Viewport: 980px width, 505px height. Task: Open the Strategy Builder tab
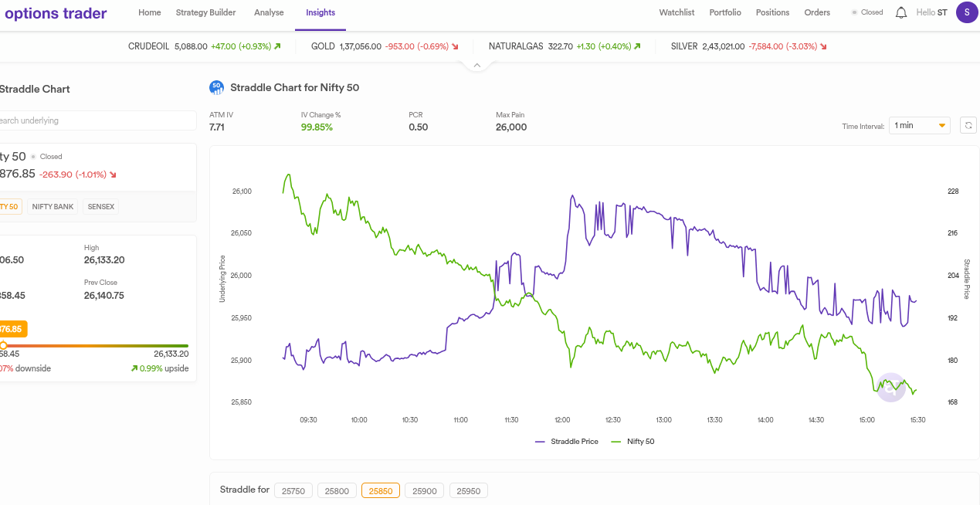205,12
